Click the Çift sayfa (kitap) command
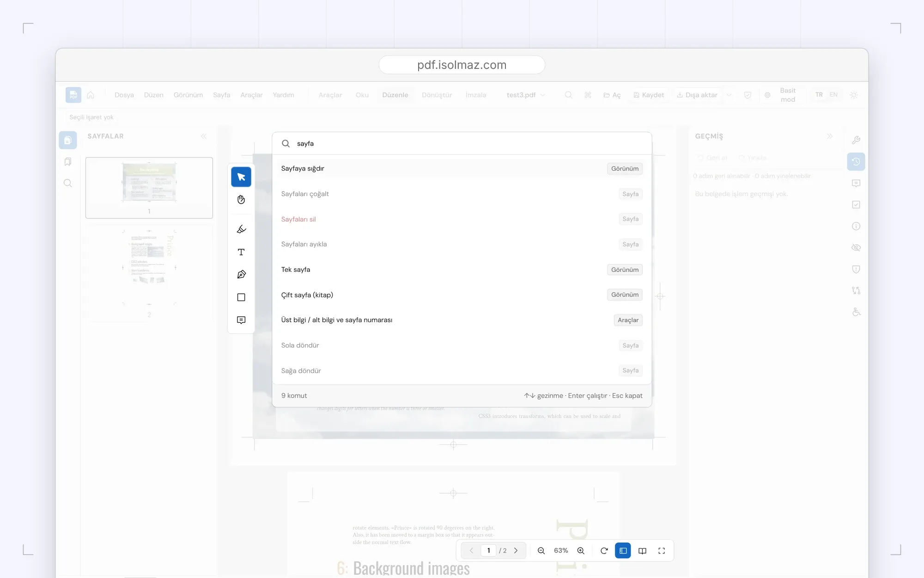 pyautogui.click(x=462, y=295)
